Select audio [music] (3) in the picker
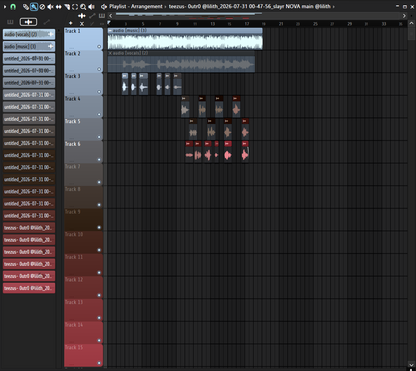The height and width of the screenshot is (371, 416). (29, 46)
